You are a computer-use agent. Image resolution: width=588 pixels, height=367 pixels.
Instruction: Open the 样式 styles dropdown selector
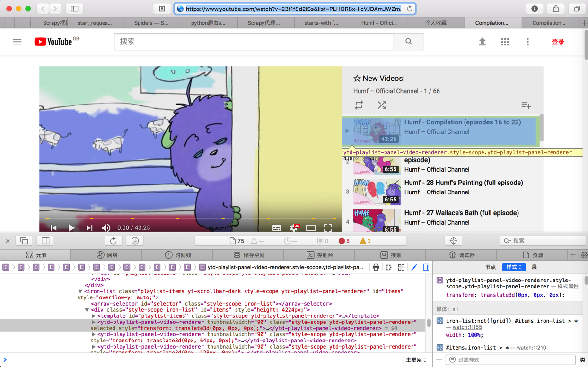[x=514, y=267]
